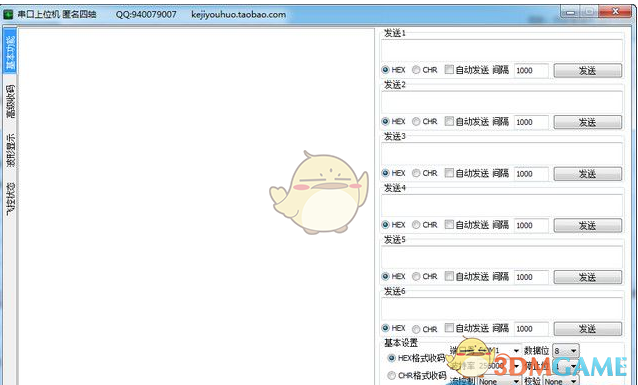638x385 pixels.
Task: Minimize the 串口上位机 window
Action: [571, 12]
